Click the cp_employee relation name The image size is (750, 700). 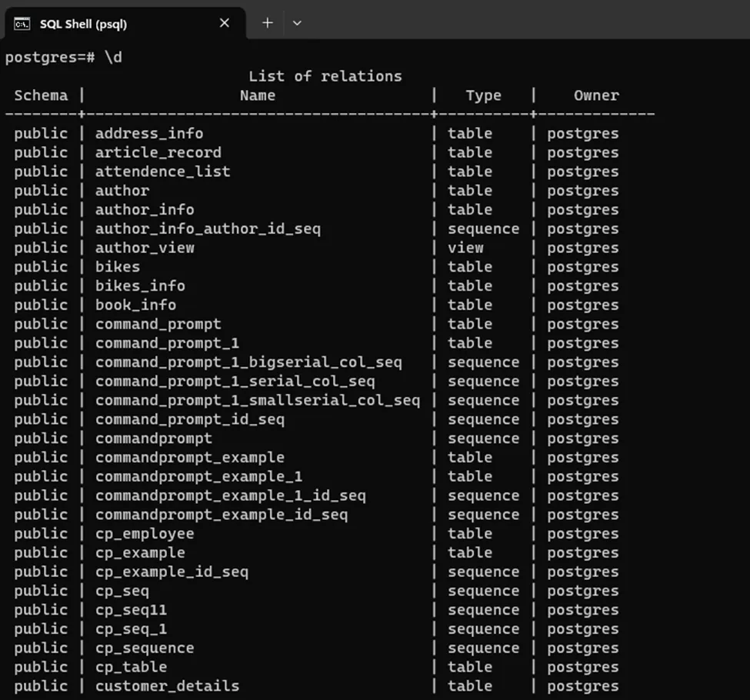145,534
